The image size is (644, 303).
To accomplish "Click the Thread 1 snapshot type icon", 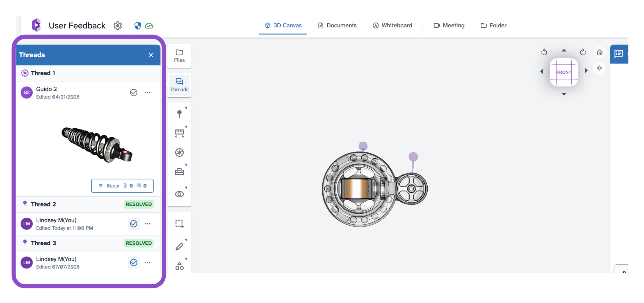I will tap(25, 73).
